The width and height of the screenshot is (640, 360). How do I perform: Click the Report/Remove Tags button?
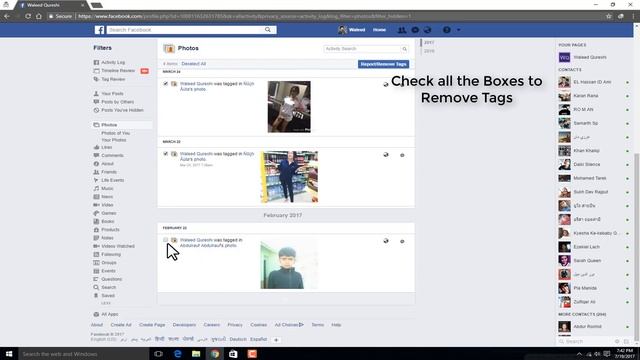click(x=383, y=64)
